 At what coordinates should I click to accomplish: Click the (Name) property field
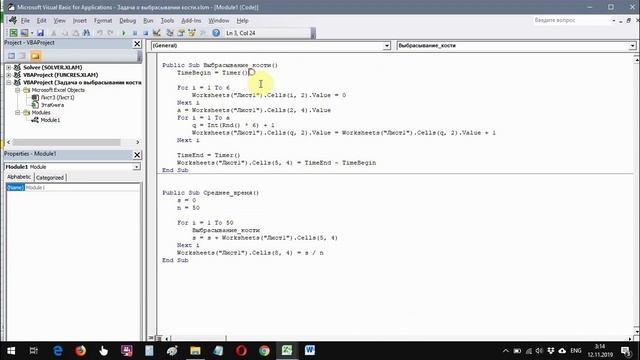point(73,187)
